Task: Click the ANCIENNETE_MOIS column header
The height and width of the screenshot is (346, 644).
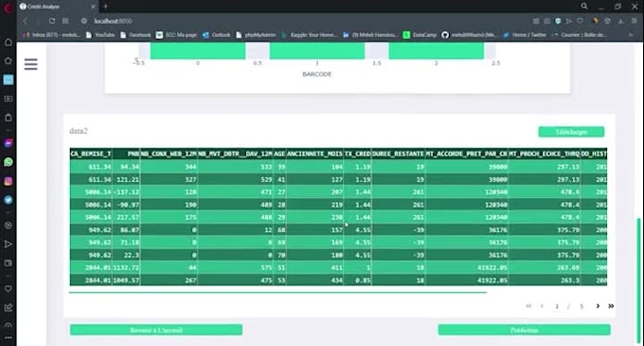Action: (314, 154)
